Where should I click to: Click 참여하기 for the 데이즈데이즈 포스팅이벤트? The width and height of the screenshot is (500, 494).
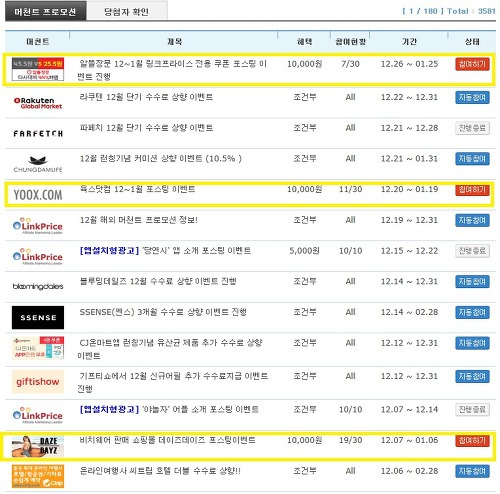[472, 441]
